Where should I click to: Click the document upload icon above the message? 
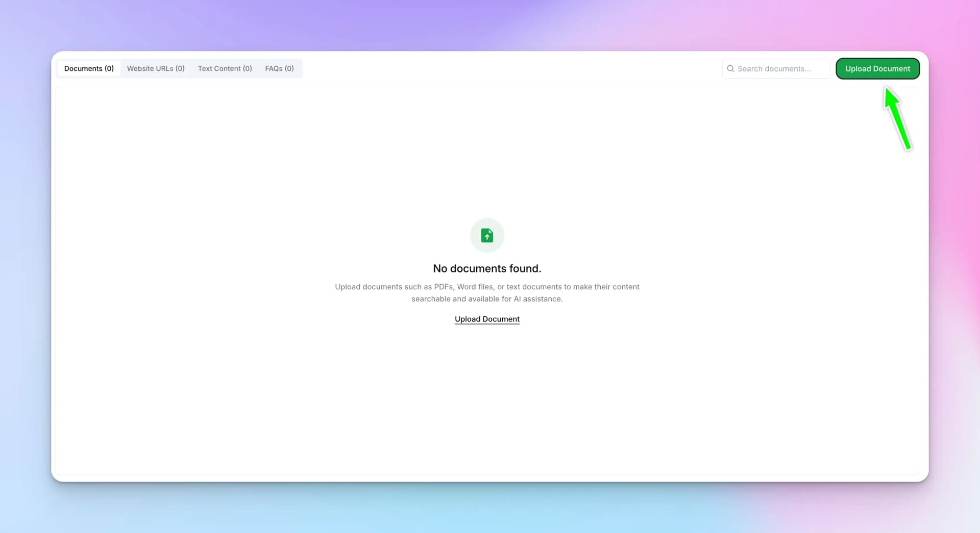pos(487,235)
